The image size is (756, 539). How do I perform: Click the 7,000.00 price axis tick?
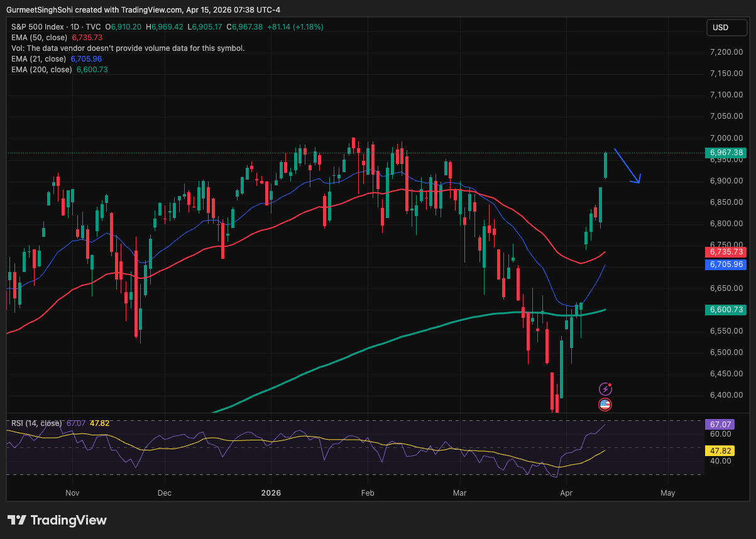(726, 138)
